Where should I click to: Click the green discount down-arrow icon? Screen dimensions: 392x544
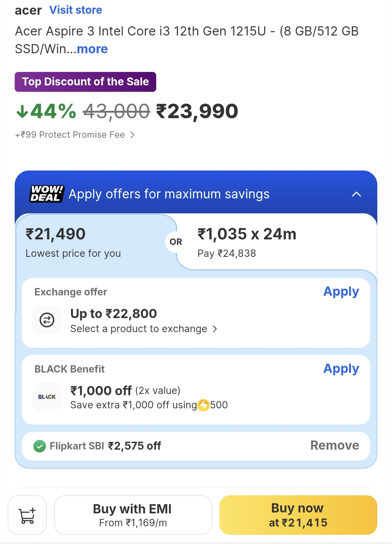click(x=22, y=111)
